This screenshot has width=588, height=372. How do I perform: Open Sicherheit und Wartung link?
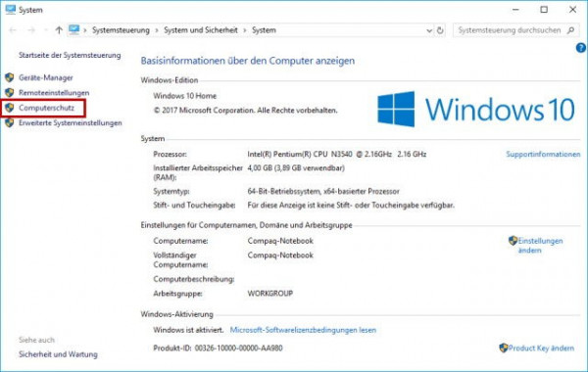(x=58, y=354)
